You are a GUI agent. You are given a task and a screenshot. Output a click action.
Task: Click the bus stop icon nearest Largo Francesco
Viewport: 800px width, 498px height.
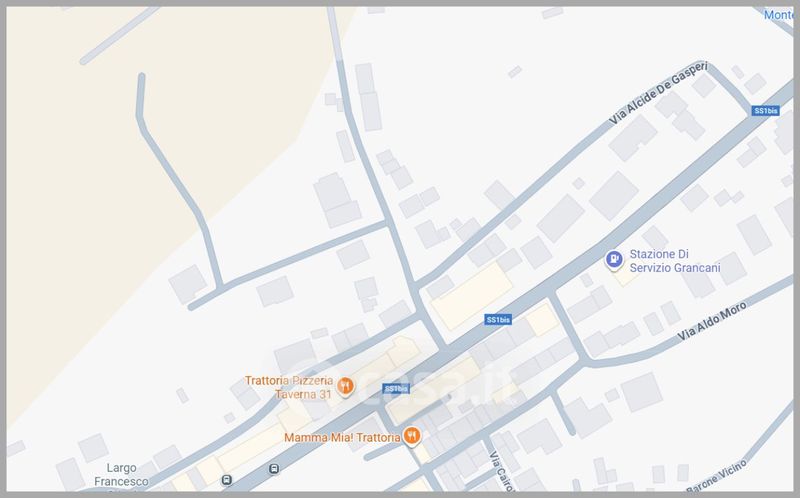(227, 480)
